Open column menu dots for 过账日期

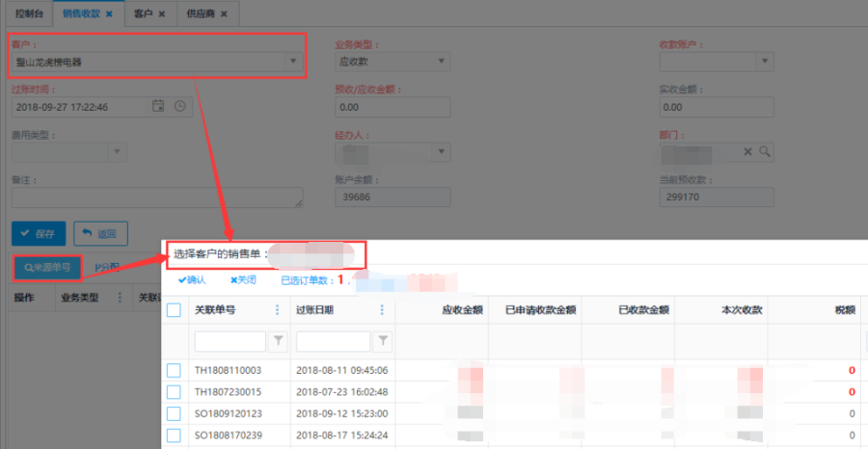click(x=382, y=310)
